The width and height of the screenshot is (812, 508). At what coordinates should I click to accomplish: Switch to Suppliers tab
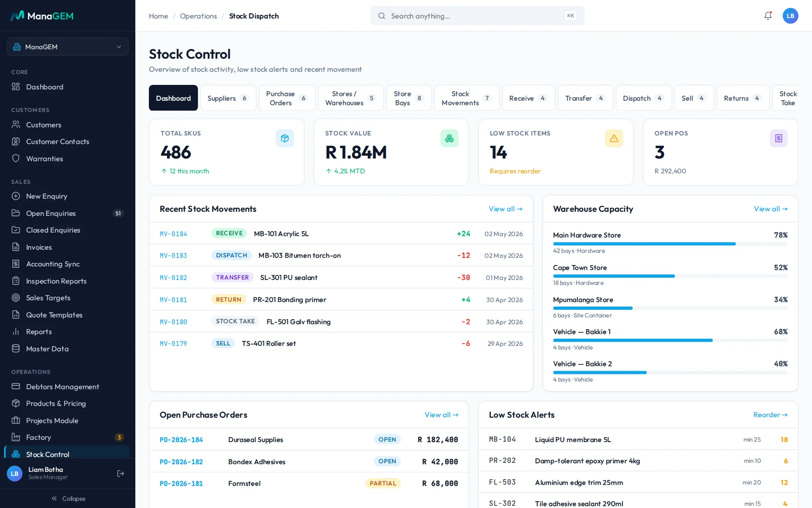[228, 98]
